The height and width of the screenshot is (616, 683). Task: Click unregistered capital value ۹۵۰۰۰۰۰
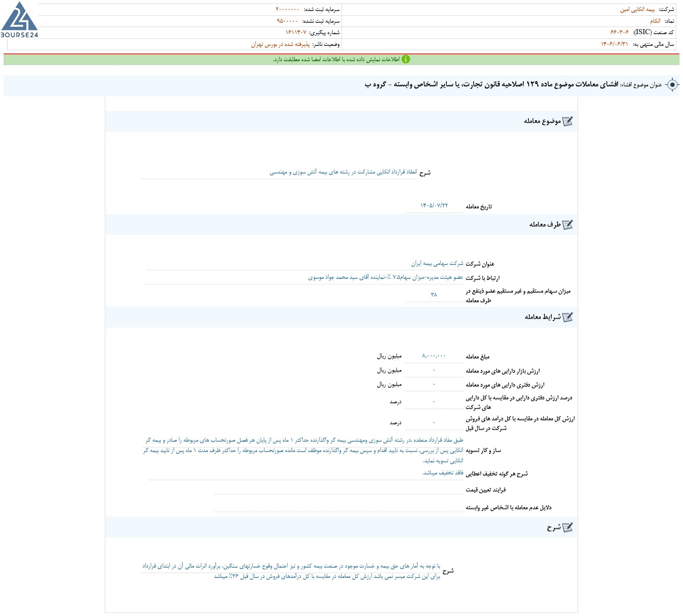[x=287, y=21]
